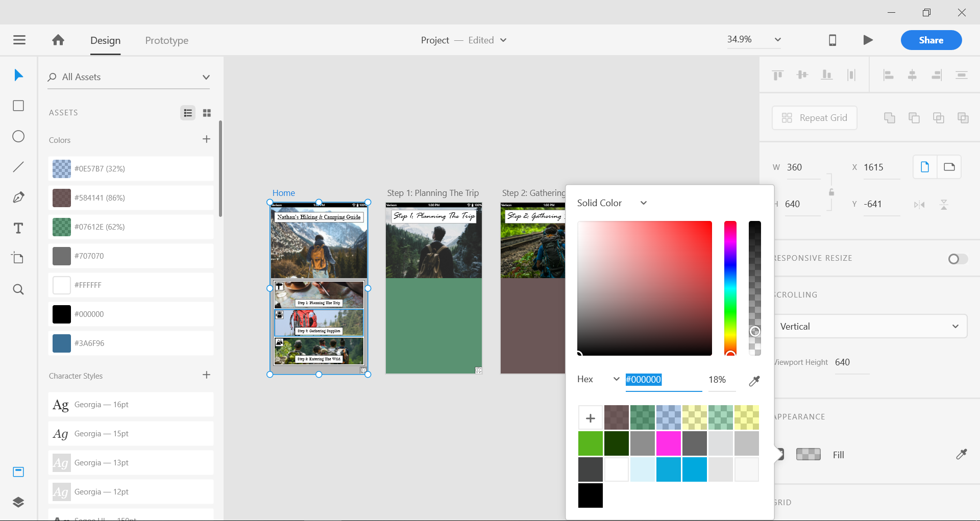The image size is (980, 521).
Task: Apply Georgia 16pt character style
Action: [x=131, y=405]
